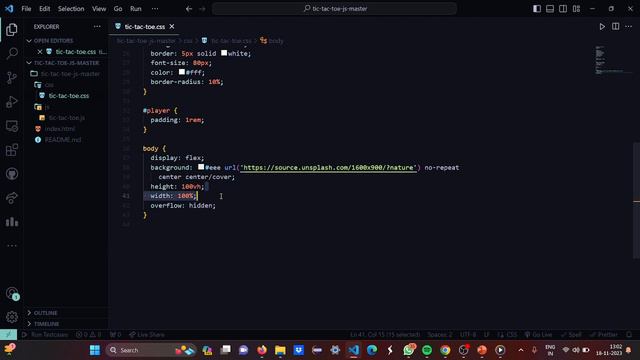The width and height of the screenshot is (640, 360).
Task: Open the Search view in activity bar
Action: (12, 53)
